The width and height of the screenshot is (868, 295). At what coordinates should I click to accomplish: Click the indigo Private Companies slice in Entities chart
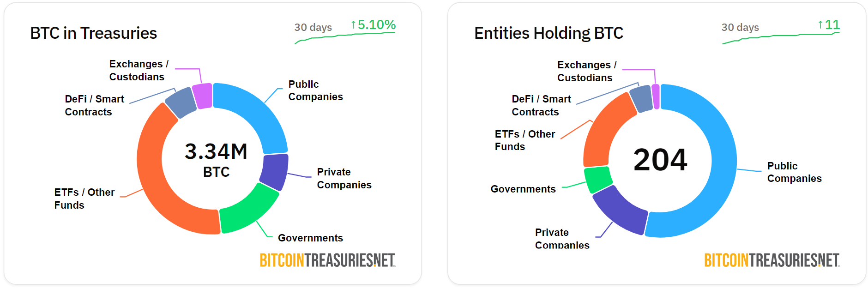tap(619, 210)
